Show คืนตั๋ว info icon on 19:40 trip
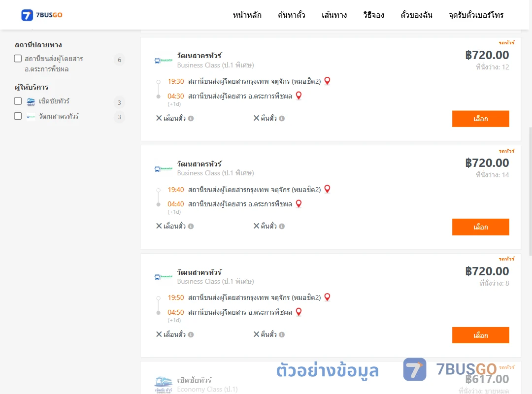Screen dimensions: 532x394 282,227
